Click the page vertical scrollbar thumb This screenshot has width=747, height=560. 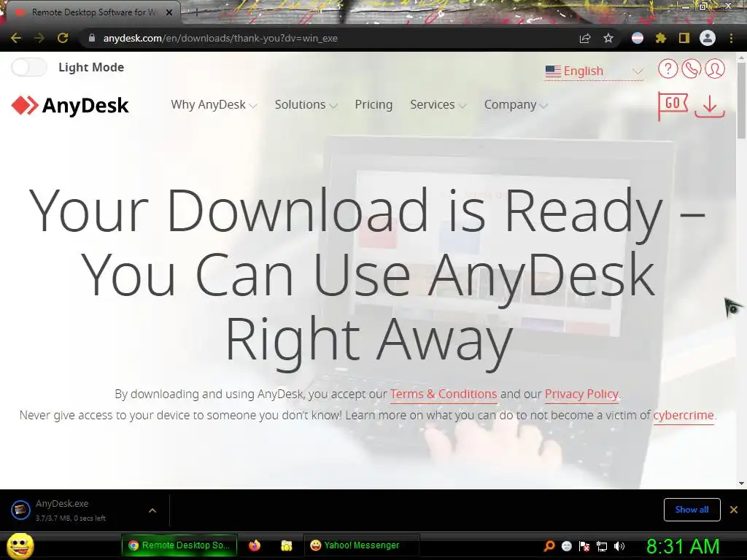click(741, 100)
